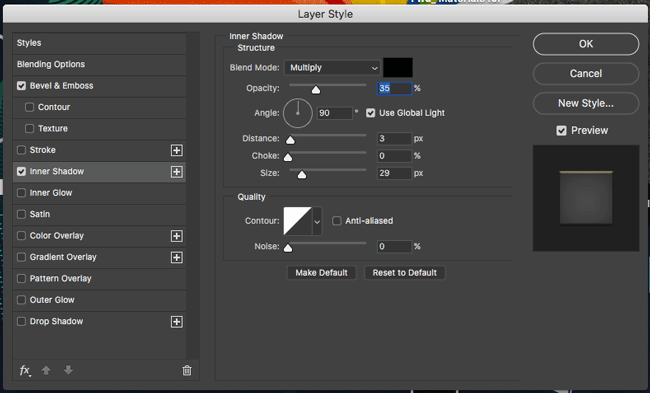Enable the Anti-aliased checkbox
The height and width of the screenshot is (393, 650).
337,221
